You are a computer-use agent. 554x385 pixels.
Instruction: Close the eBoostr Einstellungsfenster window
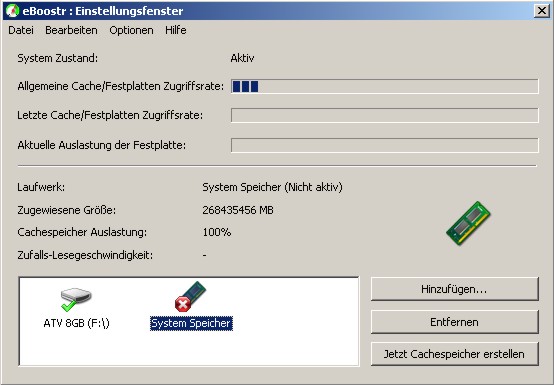(x=542, y=11)
